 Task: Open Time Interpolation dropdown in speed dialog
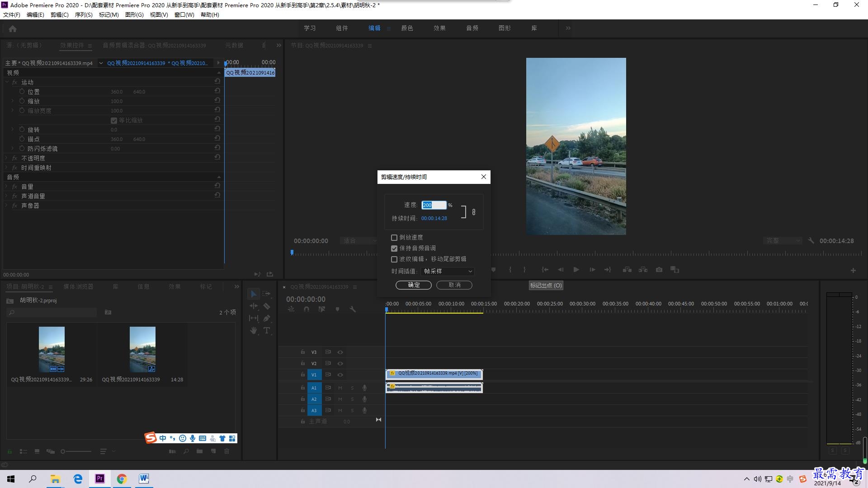pos(448,271)
